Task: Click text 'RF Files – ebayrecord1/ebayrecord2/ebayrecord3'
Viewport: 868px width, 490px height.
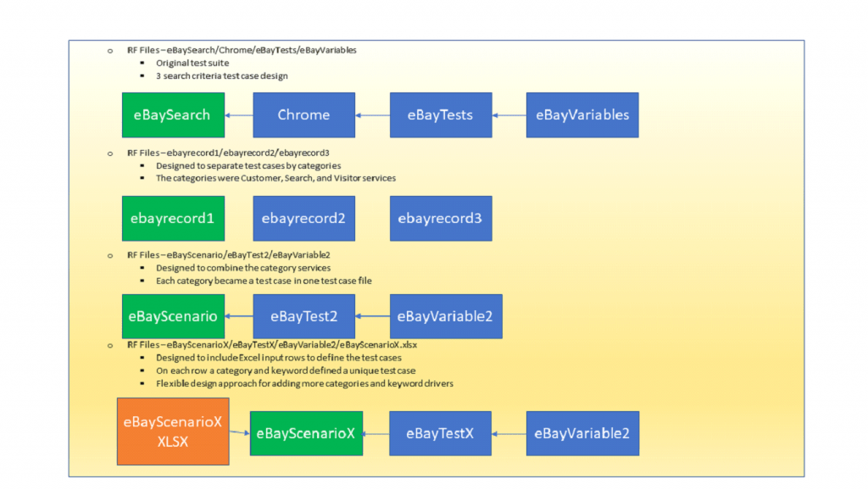Action: point(228,153)
